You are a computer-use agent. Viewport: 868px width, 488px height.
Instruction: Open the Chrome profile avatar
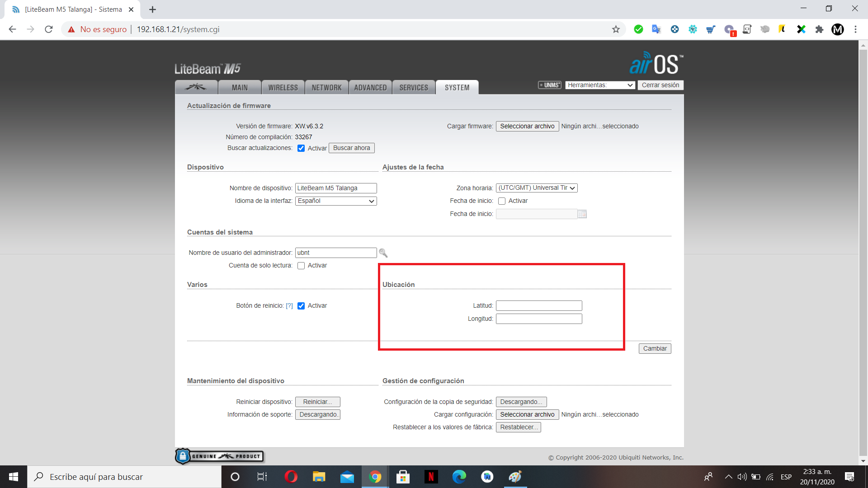click(838, 29)
